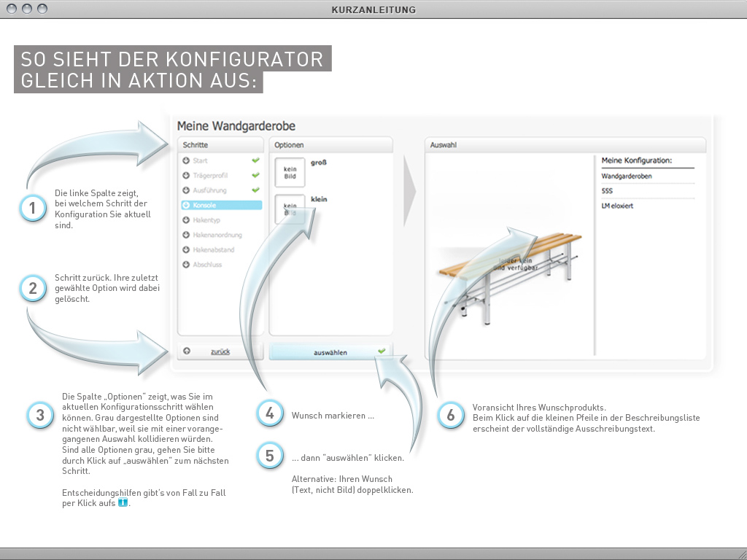The height and width of the screenshot is (560, 747).
Task: Click the green checkmark next to Ausführung
Action: point(256,190)
